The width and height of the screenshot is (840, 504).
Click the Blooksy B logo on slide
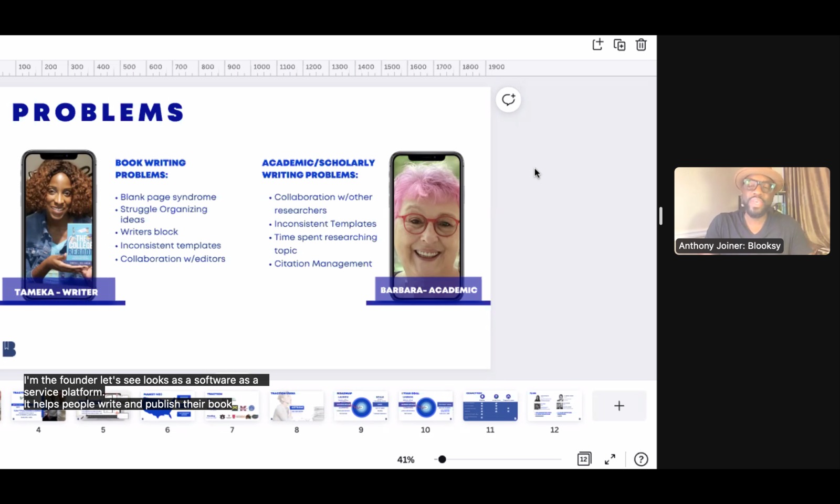click(9, 349)
